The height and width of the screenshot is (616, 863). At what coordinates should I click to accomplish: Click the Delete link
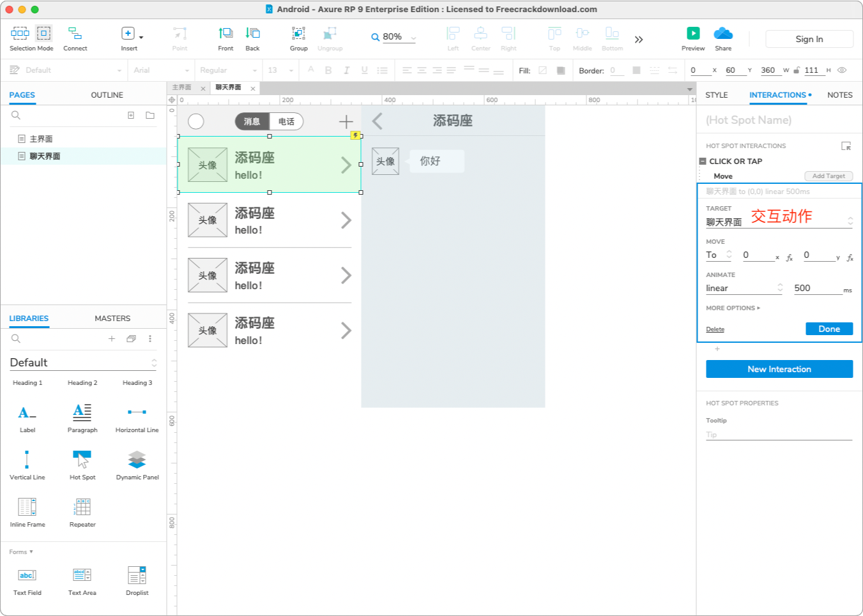point(715,329)
